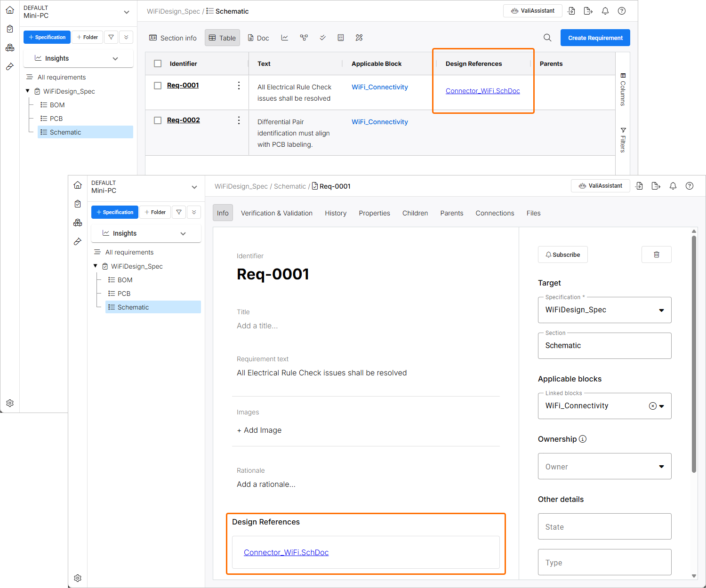Click the pen icon in the Req-0001 detail sidebar
The width and height of the screenshot is (706, 588).
(x=78, y=241)
